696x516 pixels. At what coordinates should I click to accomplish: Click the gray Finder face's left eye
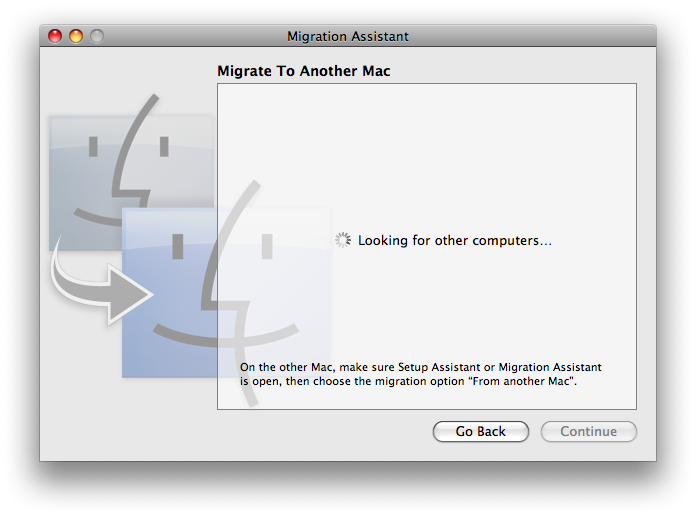pos(93,147)
